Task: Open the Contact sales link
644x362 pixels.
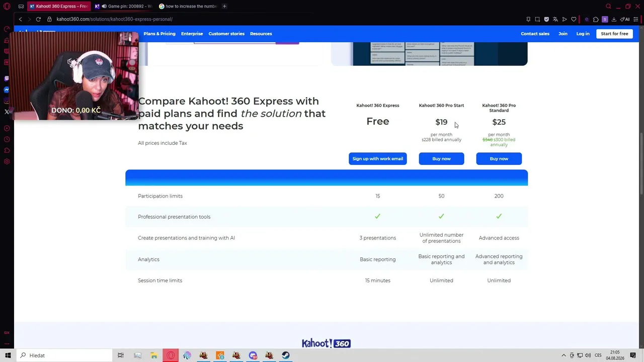Action: click(x=535, y=34)
